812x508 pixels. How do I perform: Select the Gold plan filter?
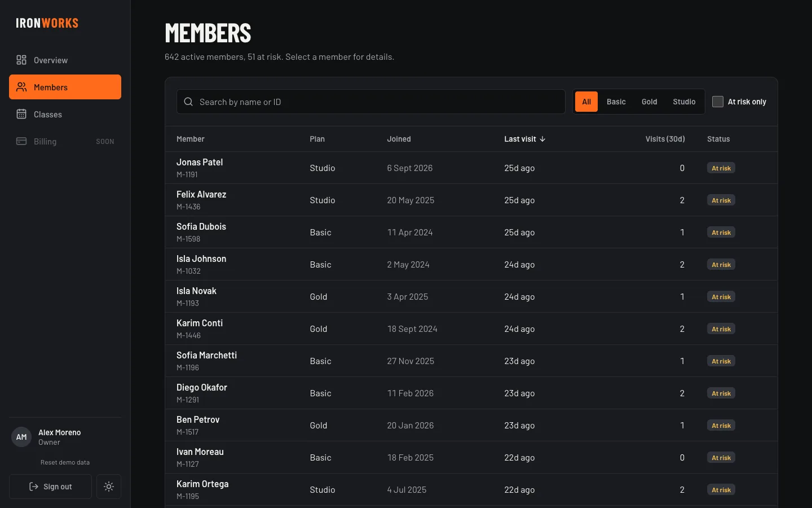[x=649, y=102]
